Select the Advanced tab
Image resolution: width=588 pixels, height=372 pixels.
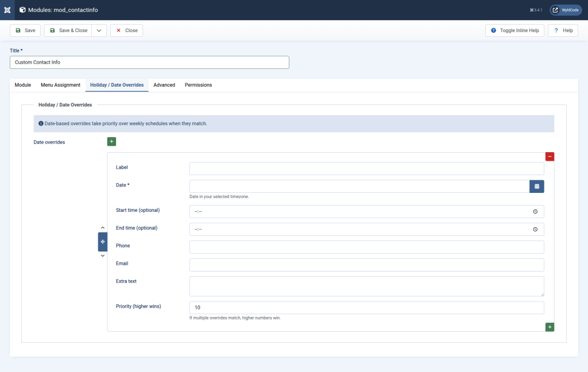164,84
